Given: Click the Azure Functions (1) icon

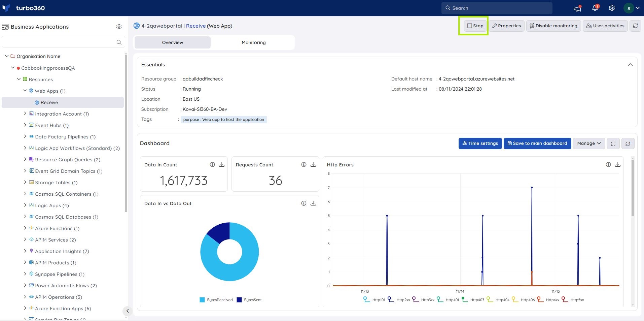Looking at the screenshot, I should point(31,228).
